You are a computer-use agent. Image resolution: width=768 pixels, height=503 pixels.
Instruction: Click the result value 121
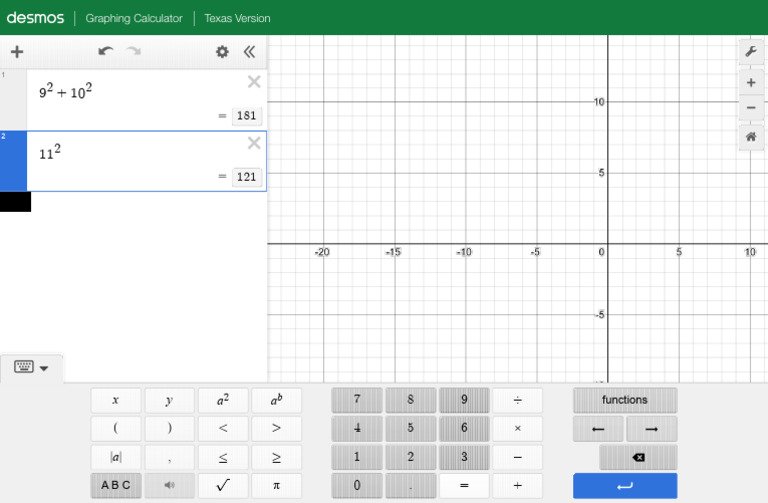click(246, 177)
